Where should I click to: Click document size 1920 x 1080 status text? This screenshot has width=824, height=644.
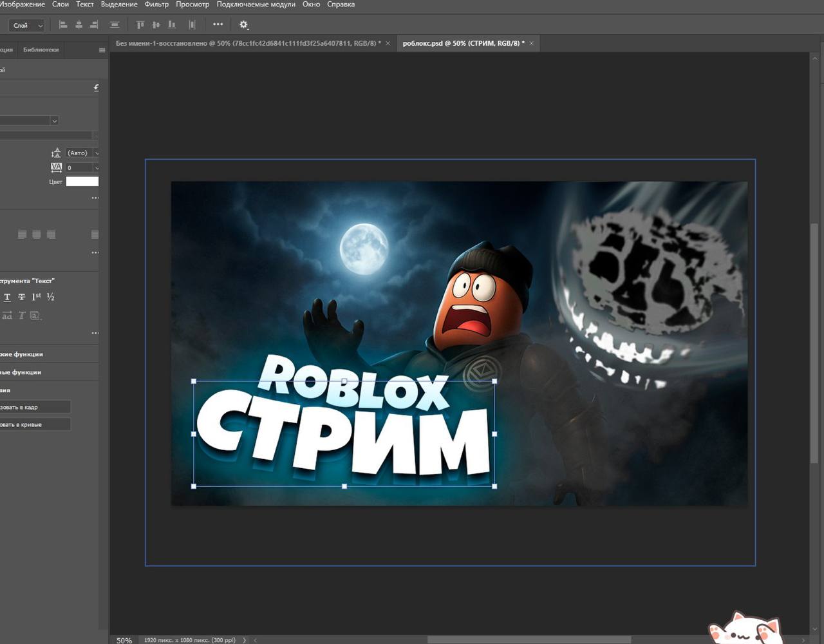point(190,640)
